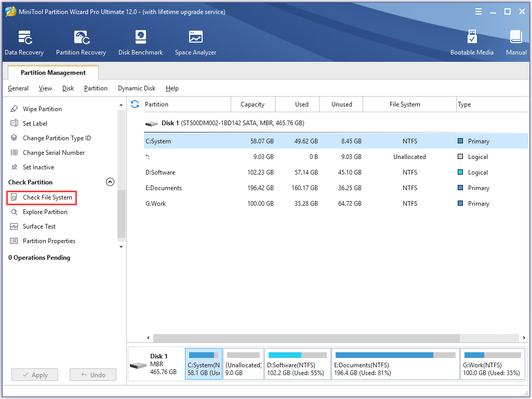Click Set Label option
Screen dimensions: 532x399
[35, 124]
